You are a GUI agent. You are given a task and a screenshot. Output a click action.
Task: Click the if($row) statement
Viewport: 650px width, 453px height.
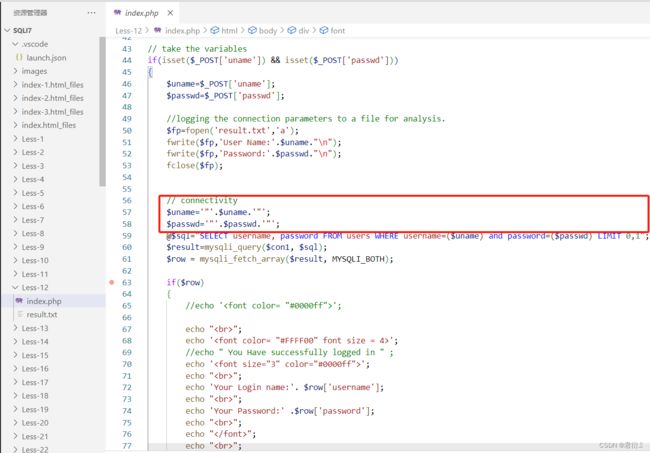coord(185,282)
